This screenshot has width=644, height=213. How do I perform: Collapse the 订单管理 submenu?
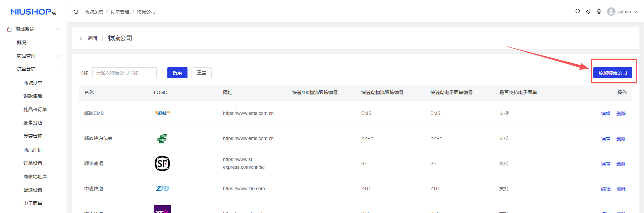tap(58, 69)
